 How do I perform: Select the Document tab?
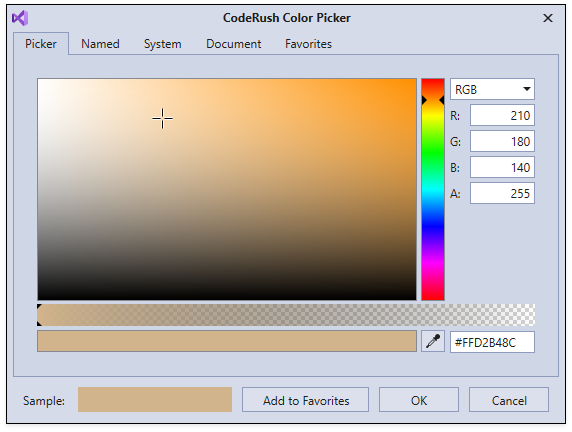click(x=233, y=44)
